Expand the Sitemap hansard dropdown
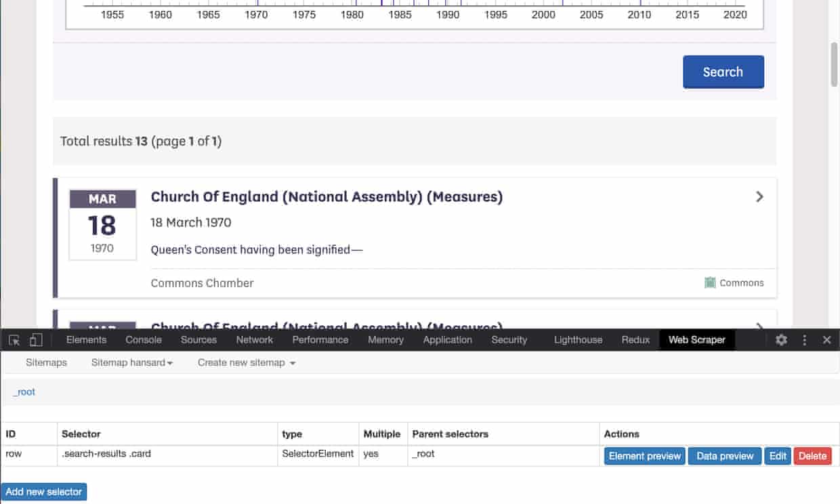This screenshot has width=840, height=504. [131, 362]
